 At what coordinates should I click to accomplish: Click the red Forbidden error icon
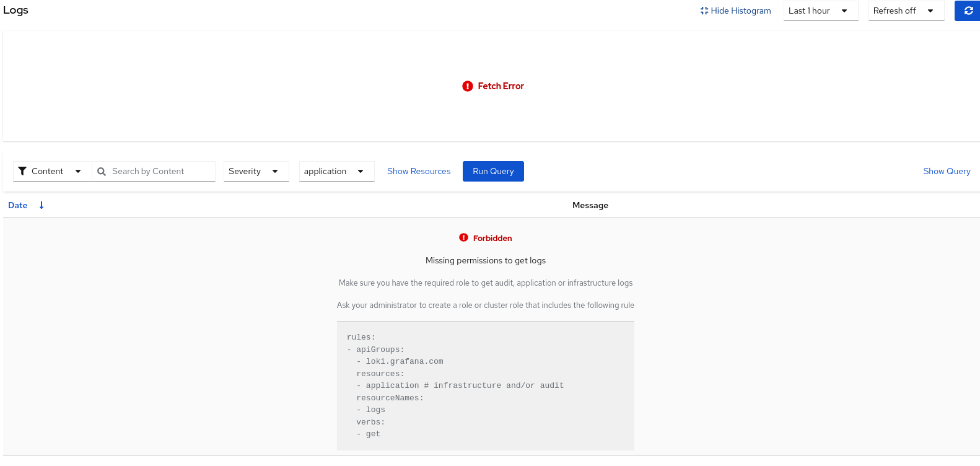pos(463,237)
